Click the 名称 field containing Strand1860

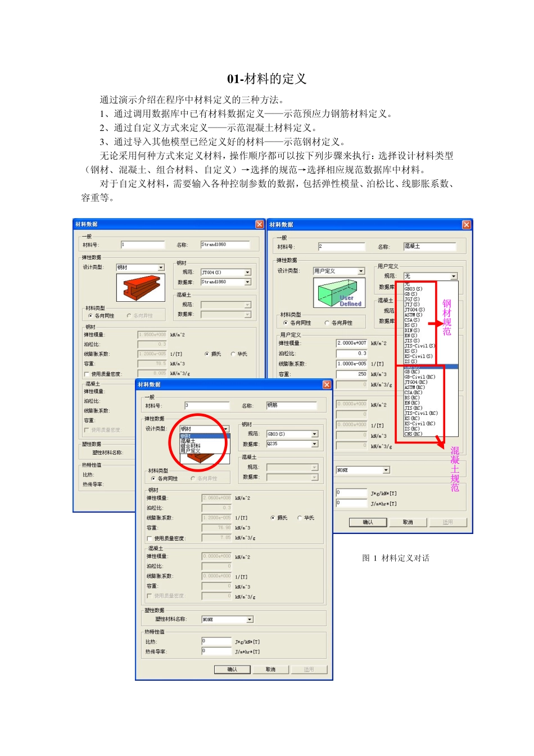(x=226, y=245)
